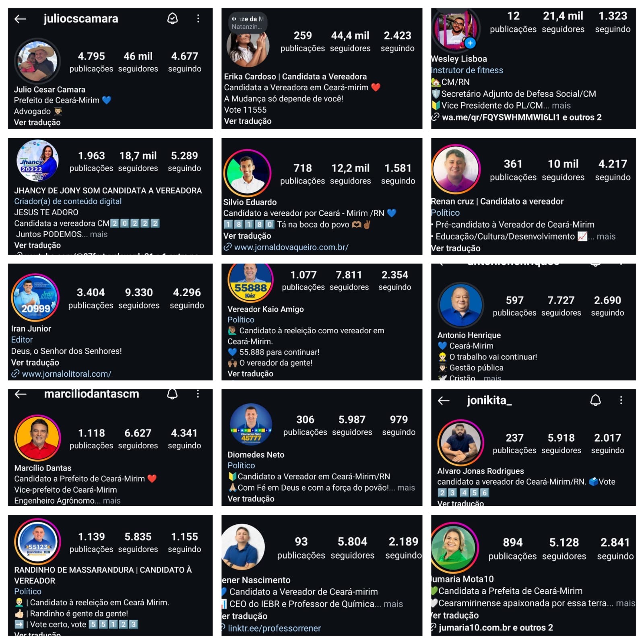
Task: Expand Diomedes Neto bio with mais
Action: [x=406, y=487]
